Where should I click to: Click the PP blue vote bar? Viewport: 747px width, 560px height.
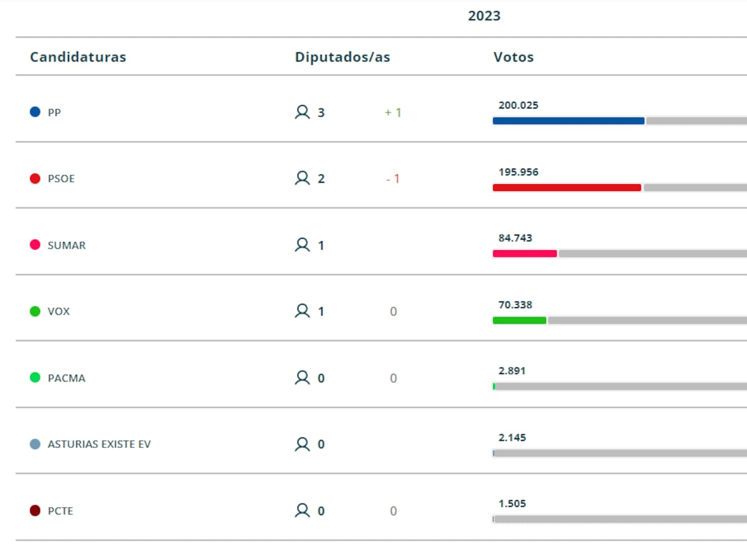(568, 121)
